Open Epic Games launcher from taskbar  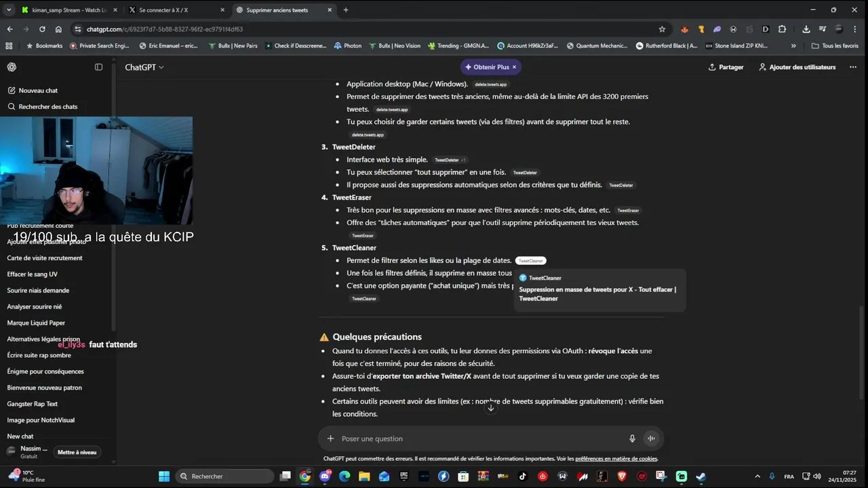click(404, 476)
